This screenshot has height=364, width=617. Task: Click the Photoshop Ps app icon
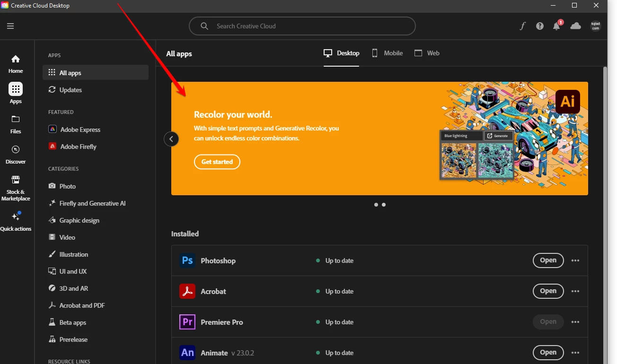(x=187, y=260)
